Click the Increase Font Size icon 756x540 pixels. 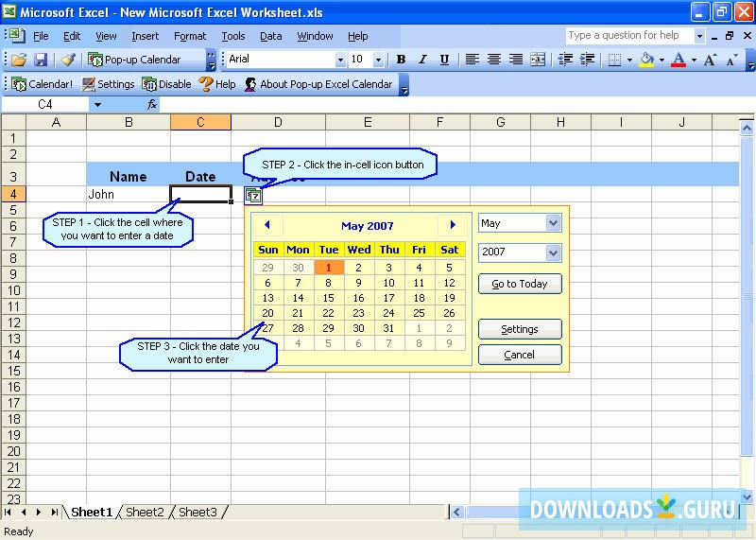click(711, 60)
